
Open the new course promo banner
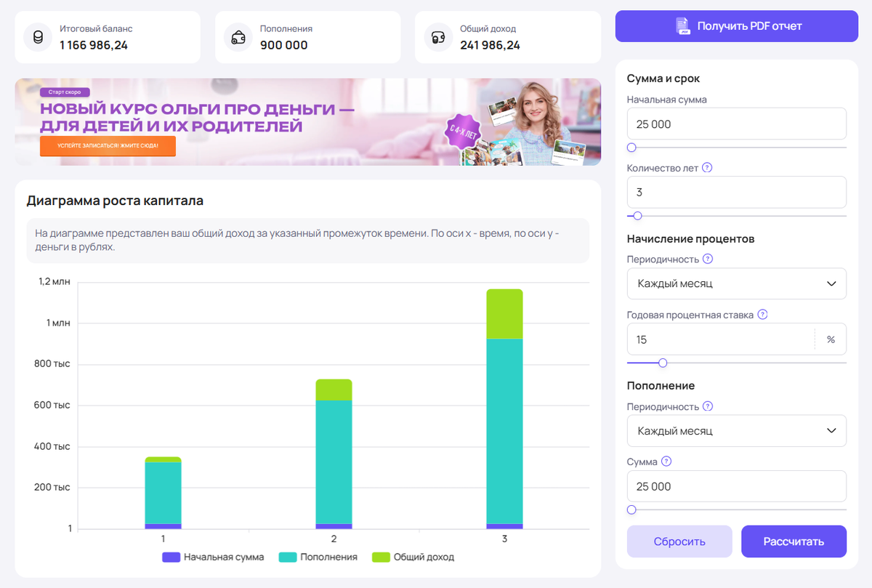point(308,122)
